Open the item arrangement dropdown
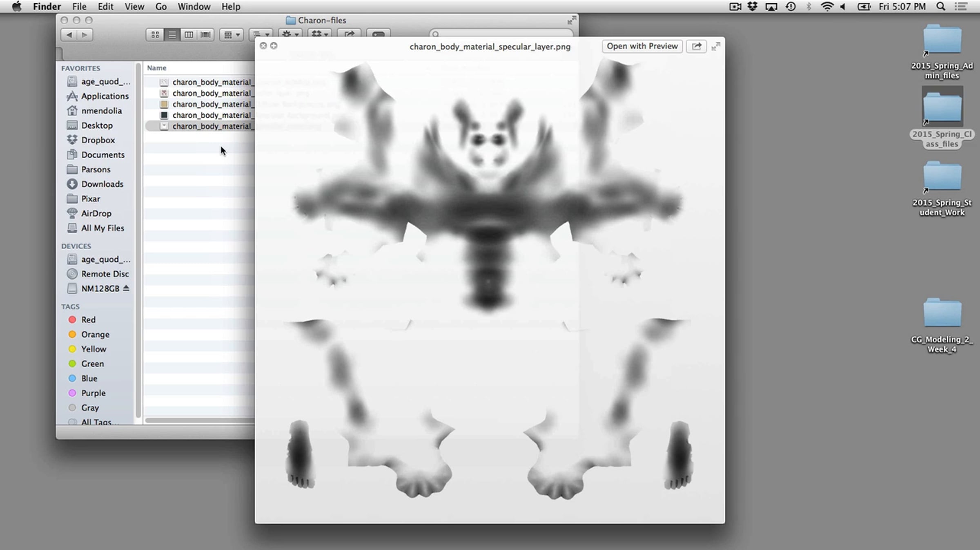 pos(232,35)
